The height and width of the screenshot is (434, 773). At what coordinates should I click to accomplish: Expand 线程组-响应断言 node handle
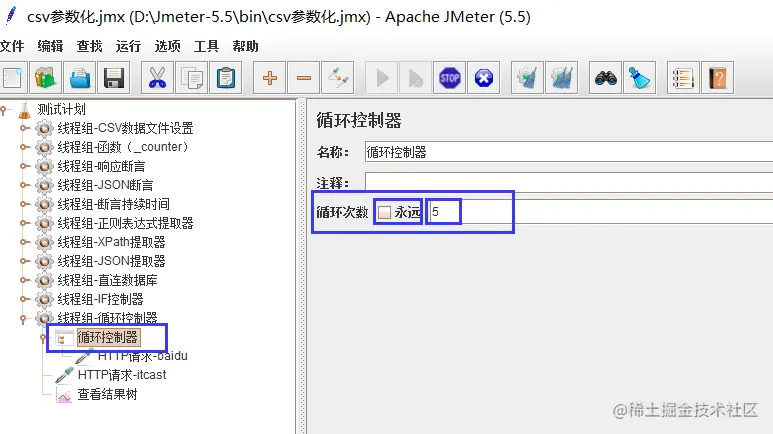point(24,166)
